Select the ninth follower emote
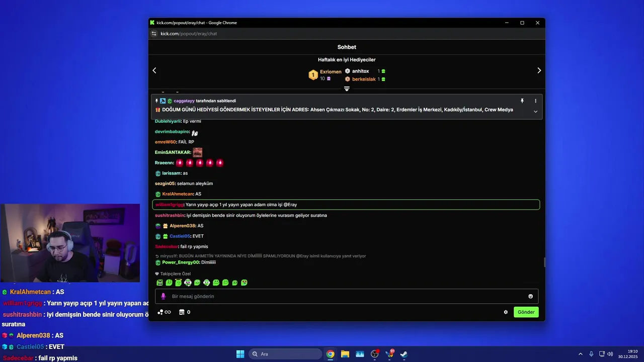This screenshot has height=362, width=644. (235, 283)
